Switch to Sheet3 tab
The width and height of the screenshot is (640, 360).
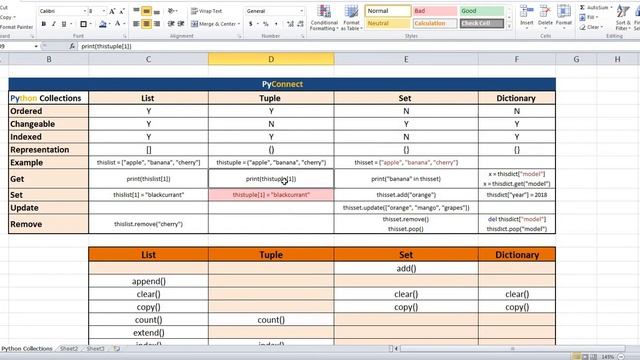click(96, 349)
